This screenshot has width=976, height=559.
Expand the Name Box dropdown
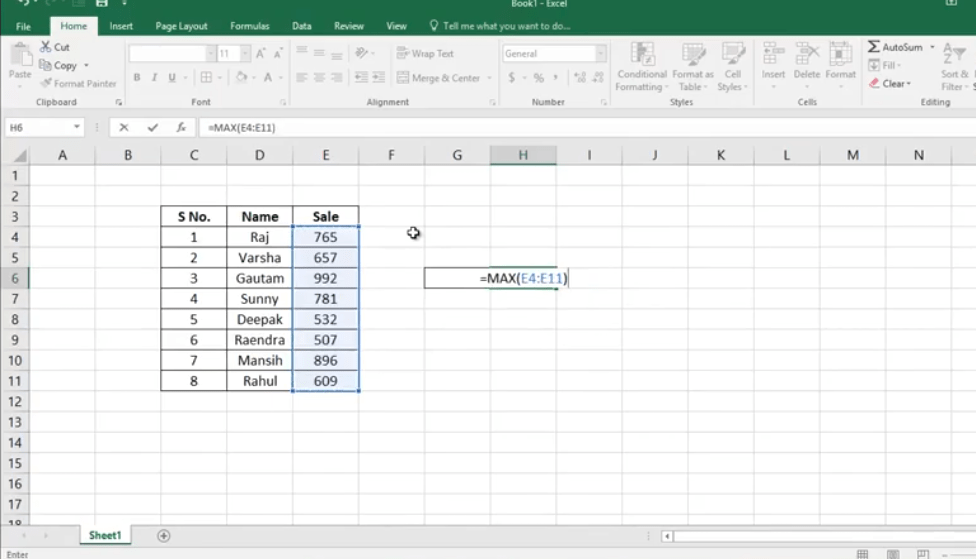pos(77,128)
